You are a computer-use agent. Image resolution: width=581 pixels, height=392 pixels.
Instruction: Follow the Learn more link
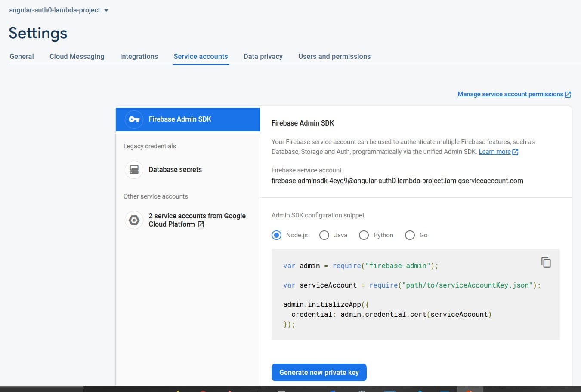[494, 152]
